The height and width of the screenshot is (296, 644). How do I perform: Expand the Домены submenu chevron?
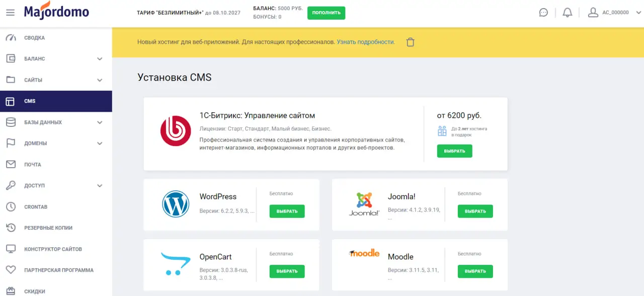(x=100, y=143)
